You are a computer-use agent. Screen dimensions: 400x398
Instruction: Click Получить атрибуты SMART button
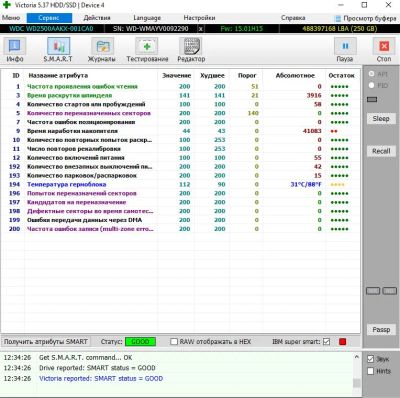[46, 342]
